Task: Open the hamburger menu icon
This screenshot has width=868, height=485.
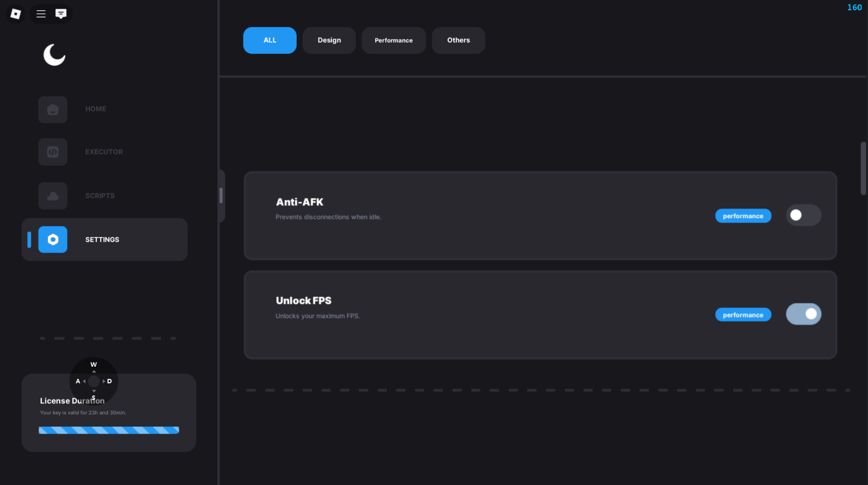Action: coord(41,14)
